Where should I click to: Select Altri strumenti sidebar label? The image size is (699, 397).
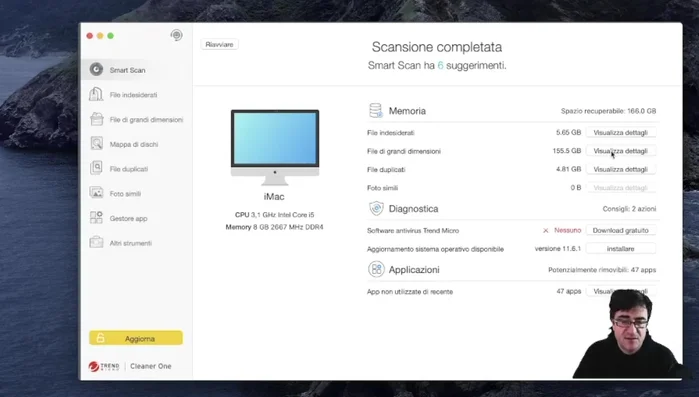(131, 243)
